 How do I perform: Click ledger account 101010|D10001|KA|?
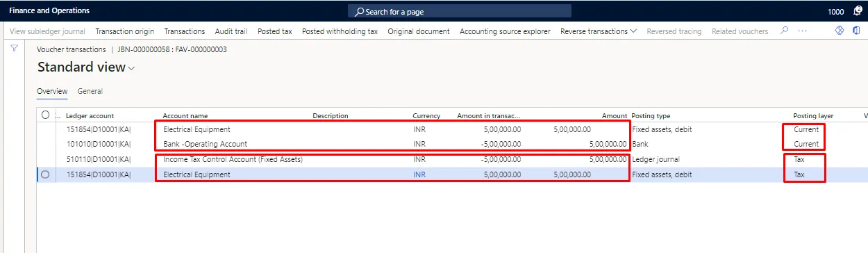click(x=98, y=144)
